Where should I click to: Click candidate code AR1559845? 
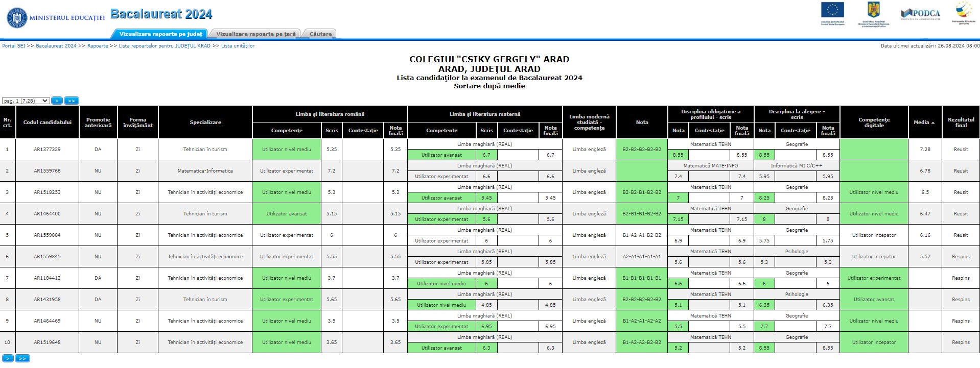(48, 257)
